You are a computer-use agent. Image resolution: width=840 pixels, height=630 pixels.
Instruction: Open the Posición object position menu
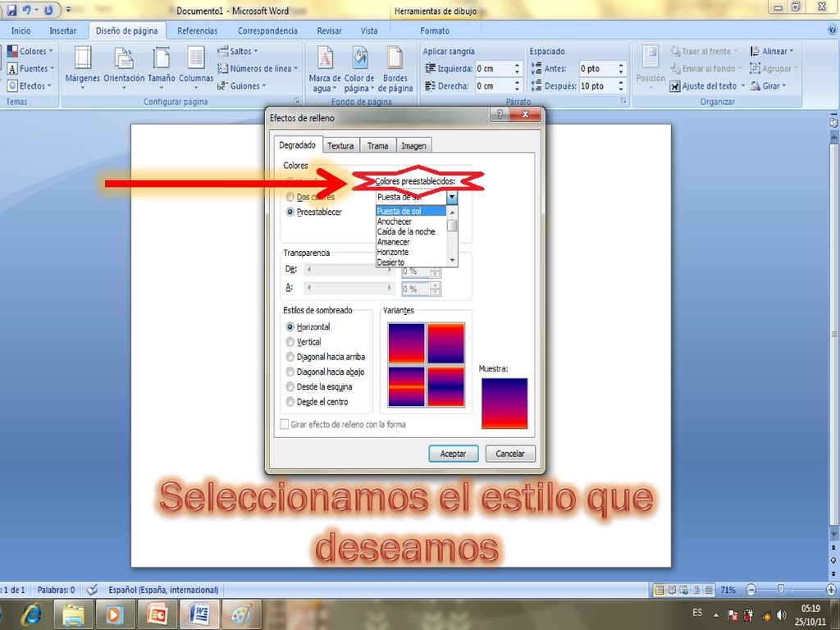651,68
